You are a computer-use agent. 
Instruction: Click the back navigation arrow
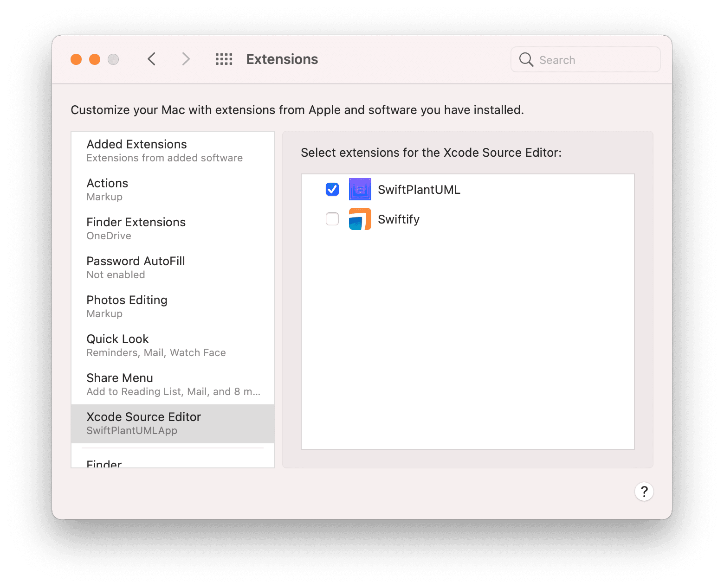(x=151, y=59)
